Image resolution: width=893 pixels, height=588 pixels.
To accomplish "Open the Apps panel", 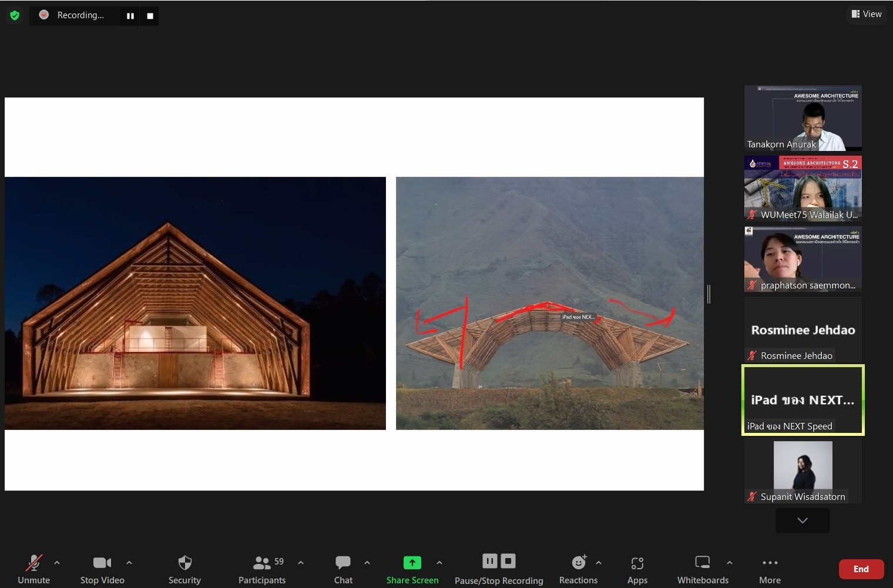I will (637, 569).
